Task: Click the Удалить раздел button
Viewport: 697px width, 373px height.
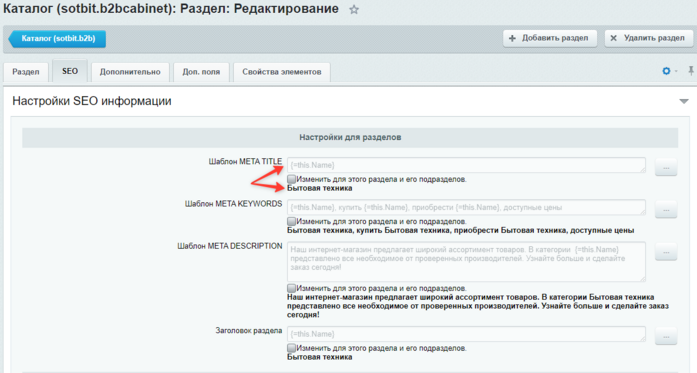Action: (x=649, y=38)
